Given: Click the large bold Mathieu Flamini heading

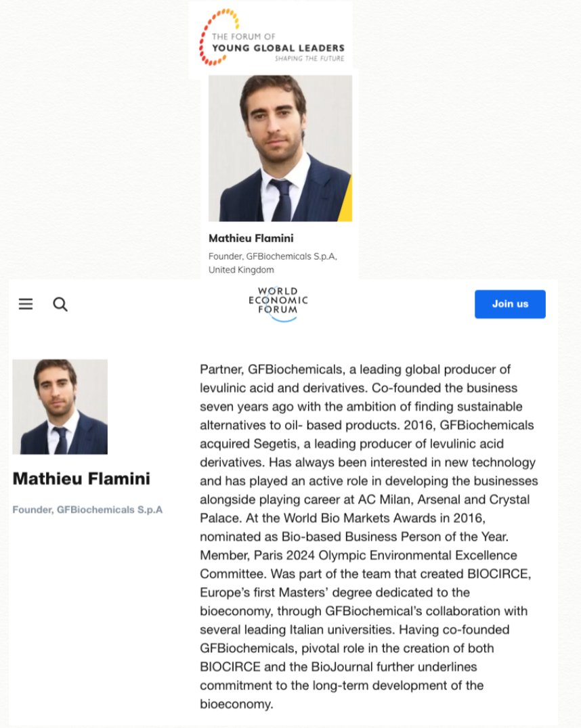Looking at the screenshot, I should point(81,478).
